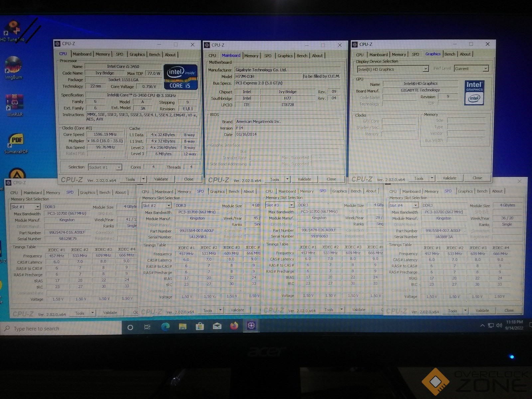
Task: Click Validate in the Mainboard window
Action: click(304, 179)
